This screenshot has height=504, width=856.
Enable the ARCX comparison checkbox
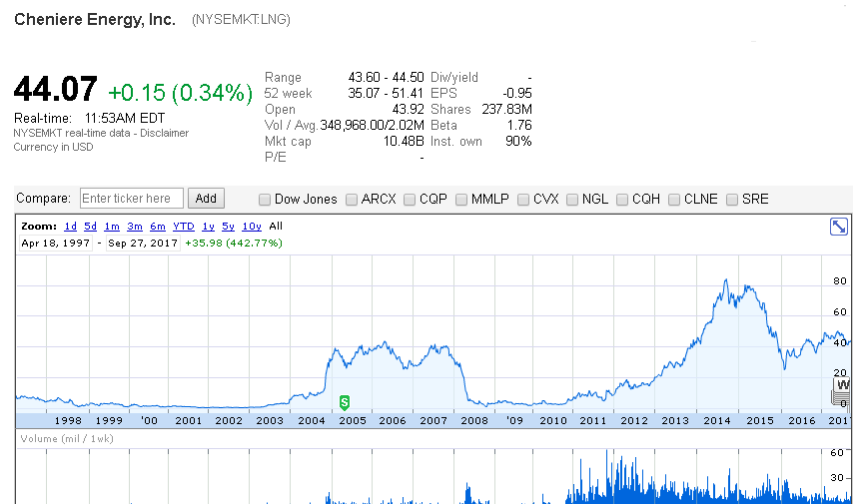[x=352, y=200]
